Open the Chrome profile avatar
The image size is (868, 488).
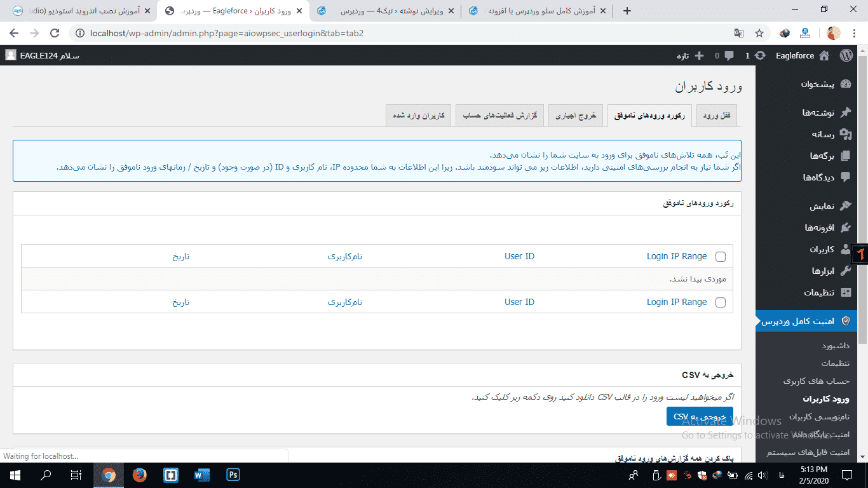[834, 33]
